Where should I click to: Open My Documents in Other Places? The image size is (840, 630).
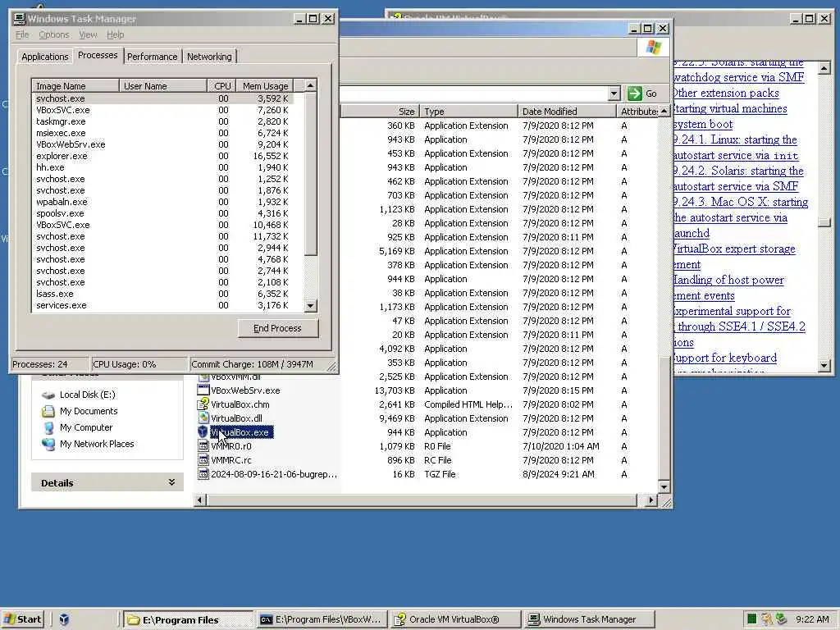[x=89, y=411]
